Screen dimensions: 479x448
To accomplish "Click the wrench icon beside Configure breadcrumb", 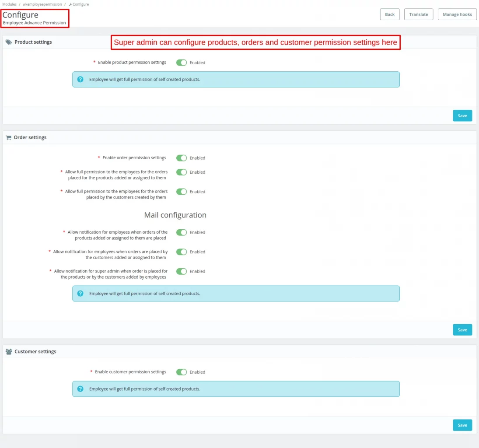I will point(70,4).
